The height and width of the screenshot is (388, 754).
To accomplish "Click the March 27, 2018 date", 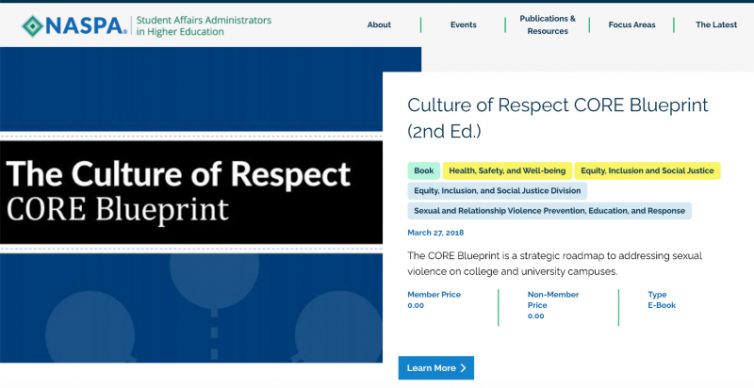I will coord(436,233).
